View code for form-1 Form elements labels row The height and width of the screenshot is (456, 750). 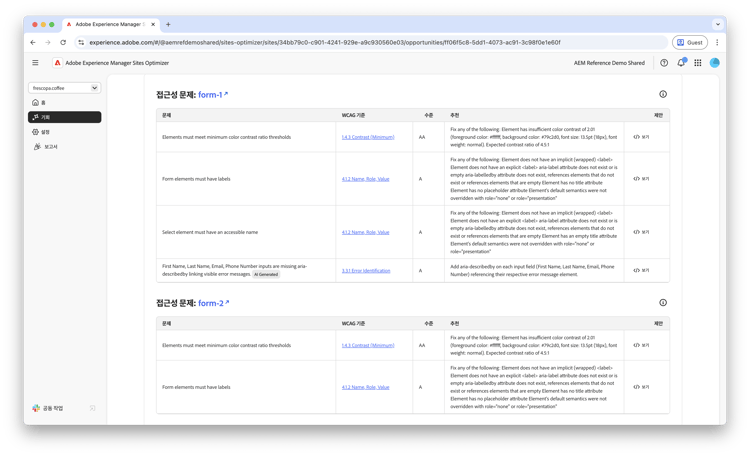coord(641,178)
